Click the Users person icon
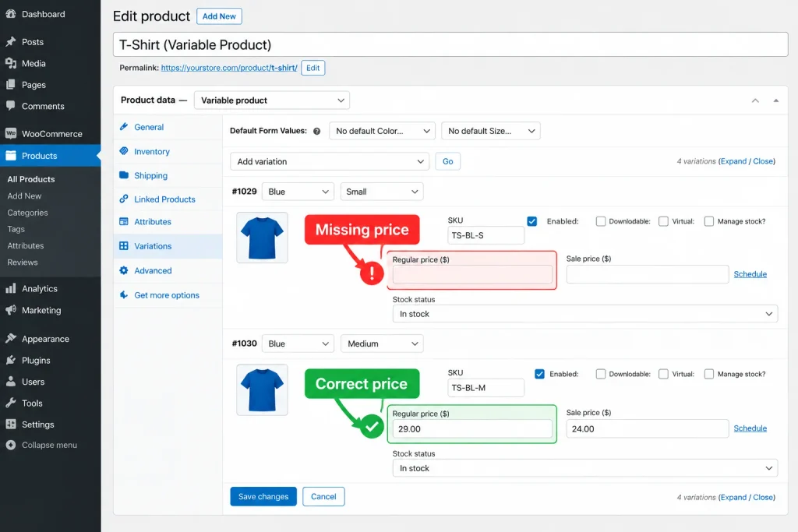This screenshot has width=798, height=532. (x=11, y=382)
